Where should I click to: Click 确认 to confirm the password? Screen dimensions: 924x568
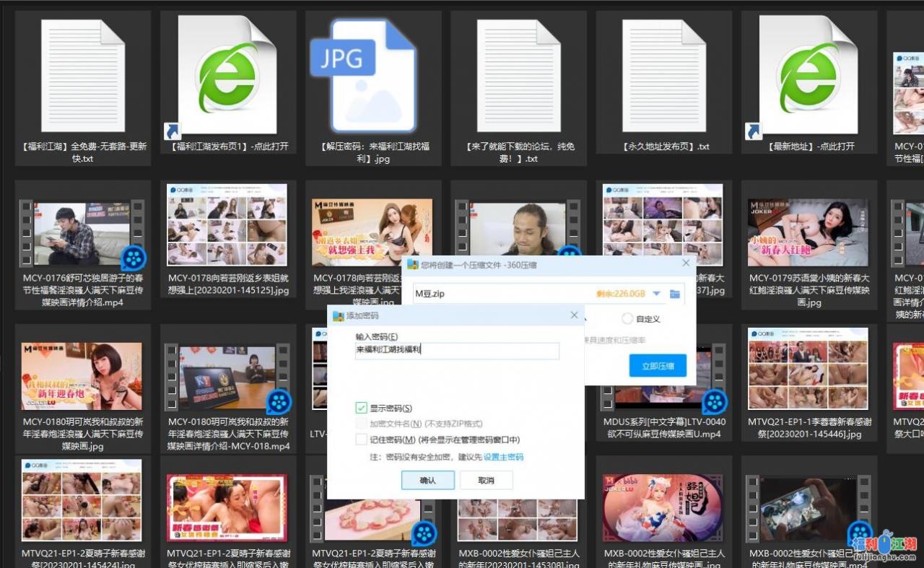(427, 480)
